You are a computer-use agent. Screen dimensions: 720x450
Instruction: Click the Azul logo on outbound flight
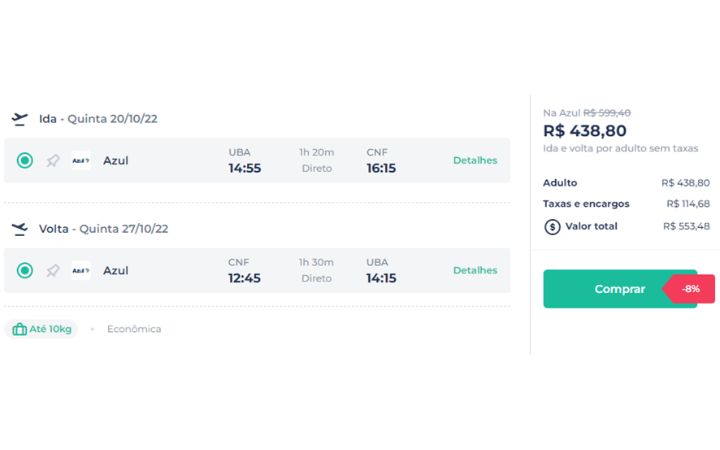[81, 160]
